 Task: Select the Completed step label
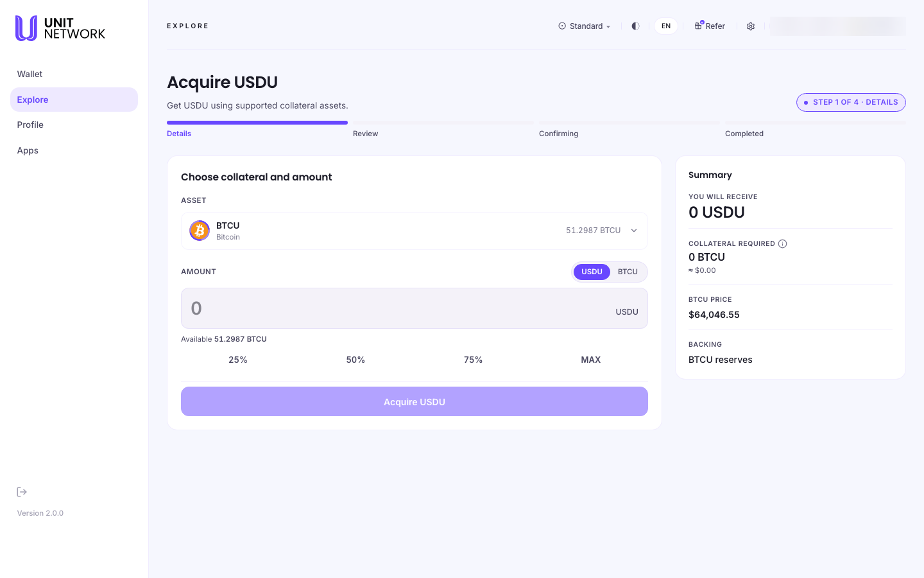click(744, 134)
